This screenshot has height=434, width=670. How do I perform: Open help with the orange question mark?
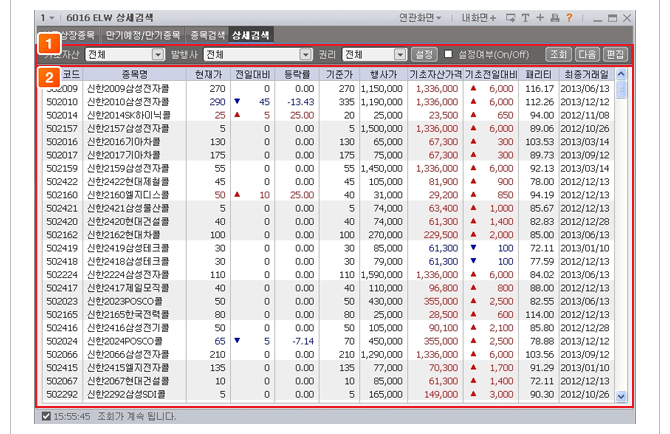tap(569, 18)
